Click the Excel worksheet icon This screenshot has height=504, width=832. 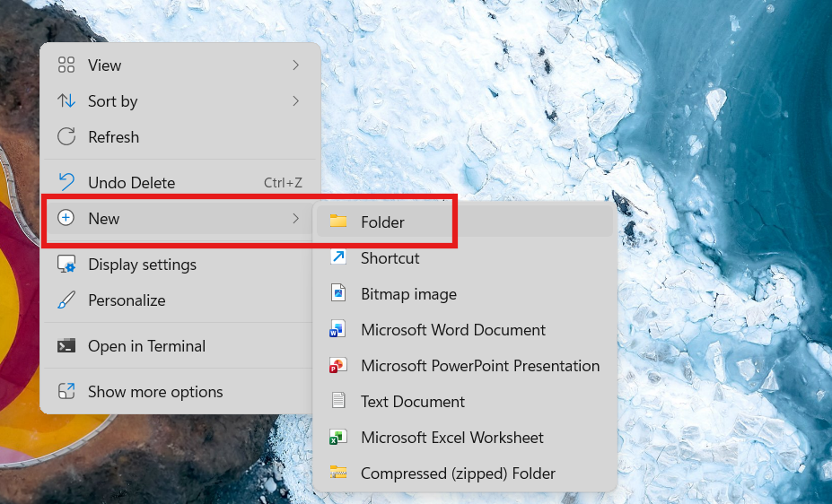coord(337,437)
